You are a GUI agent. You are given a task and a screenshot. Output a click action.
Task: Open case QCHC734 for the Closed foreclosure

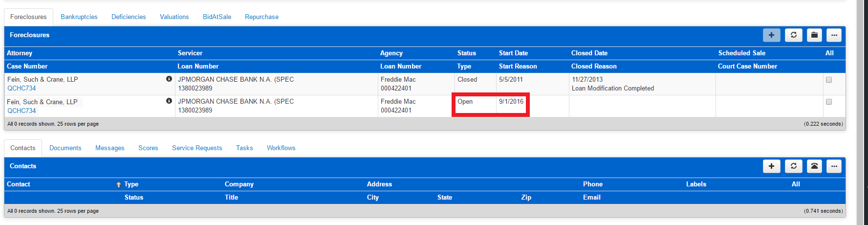click(22, 88)
